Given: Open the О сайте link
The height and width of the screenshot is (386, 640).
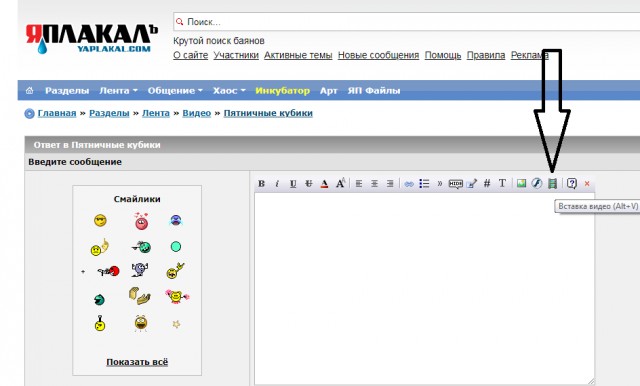Looking at the screenshot, I should 191,55.
